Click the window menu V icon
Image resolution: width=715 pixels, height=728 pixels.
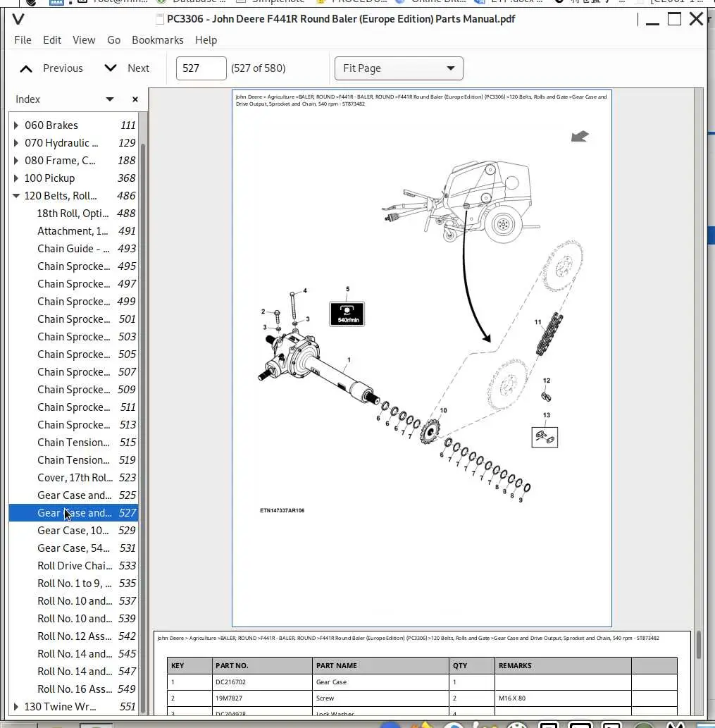18,19
